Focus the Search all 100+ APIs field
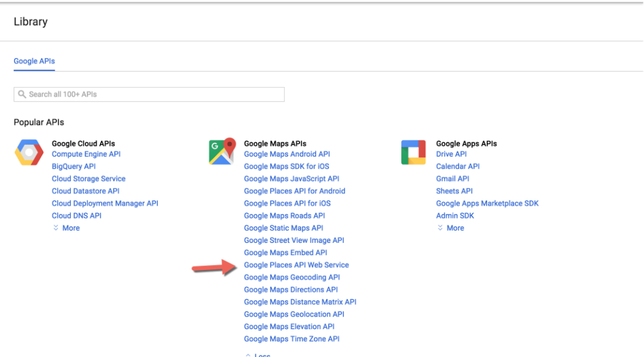This screenshot has height=357, width=644. point(149,95)
